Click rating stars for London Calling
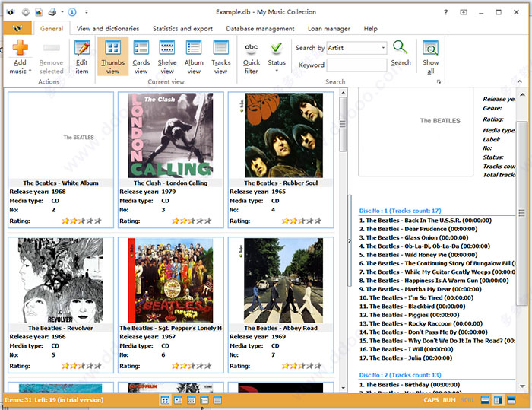Viewport: 532px width, 410px height. [x=192, y=221]
